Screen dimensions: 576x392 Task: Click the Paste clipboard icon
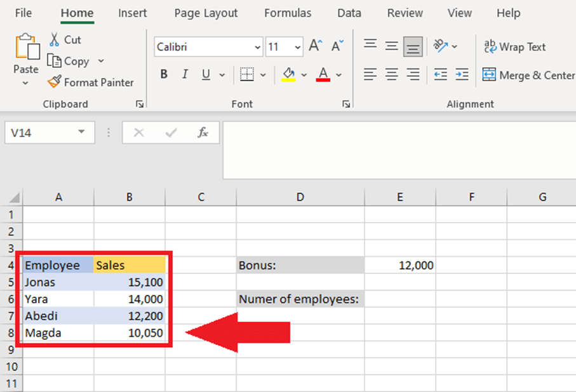(x=27, y=46)
